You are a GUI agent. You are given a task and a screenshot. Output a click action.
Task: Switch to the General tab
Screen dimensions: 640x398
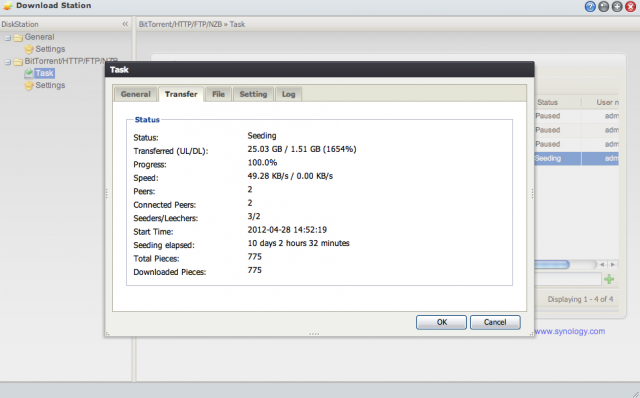click(x=136, y=94)
